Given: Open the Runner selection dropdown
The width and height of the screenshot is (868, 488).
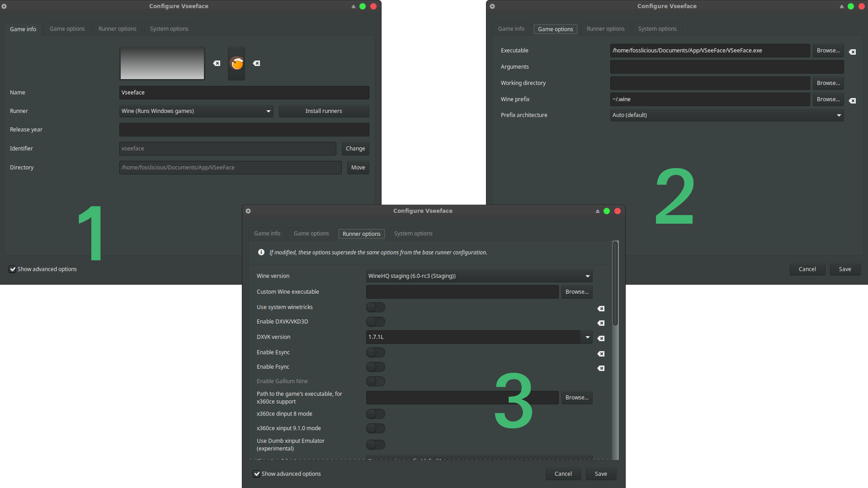Looking at the screenshot, I should pyautogui.click(x=196, y=111).
